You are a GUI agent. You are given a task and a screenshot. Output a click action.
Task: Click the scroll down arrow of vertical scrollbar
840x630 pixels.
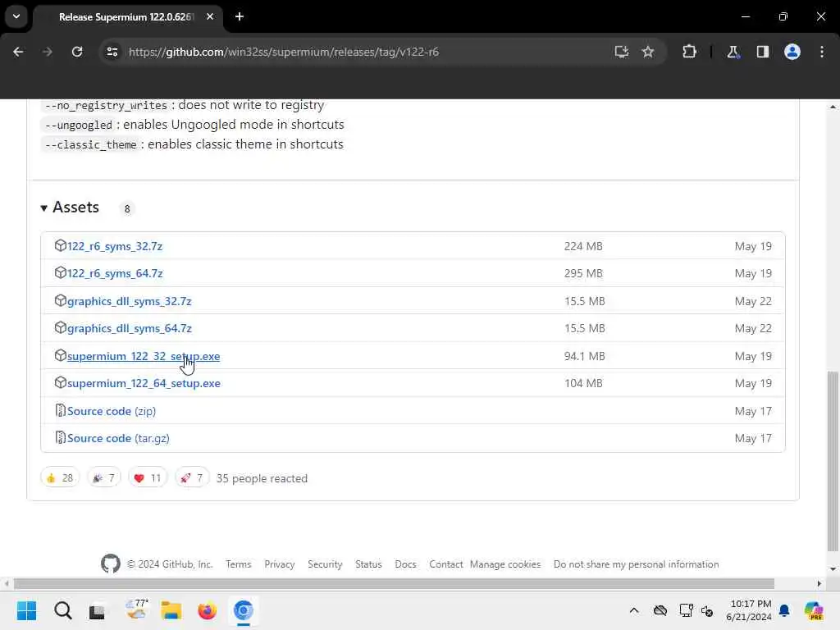click(833, 569)
